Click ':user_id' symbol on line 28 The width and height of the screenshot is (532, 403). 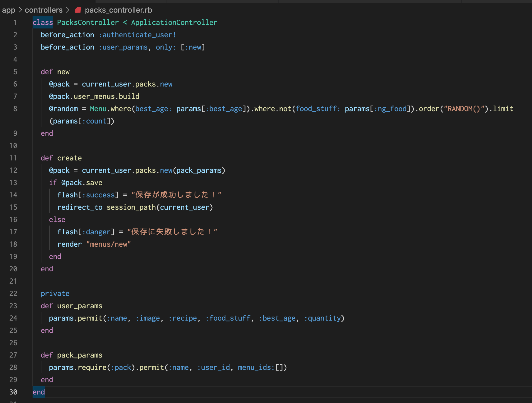tap(213, 368)
